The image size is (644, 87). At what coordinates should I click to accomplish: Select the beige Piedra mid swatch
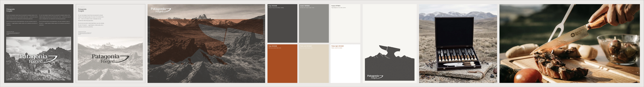tap(314, 64)
